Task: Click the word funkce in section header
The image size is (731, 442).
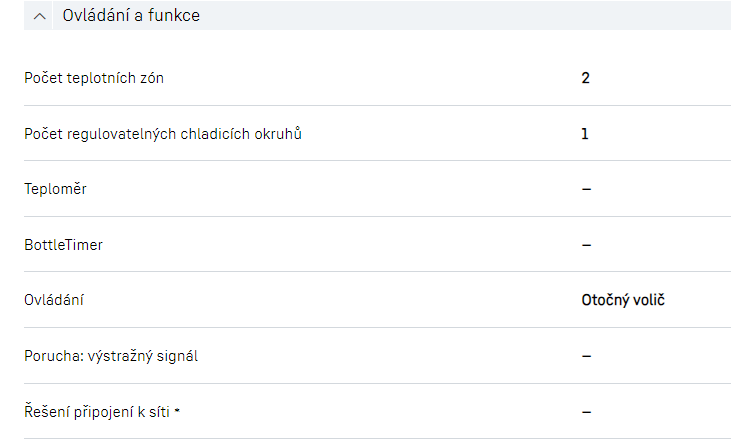Action: pyautogui.click(x=175, y=16)
